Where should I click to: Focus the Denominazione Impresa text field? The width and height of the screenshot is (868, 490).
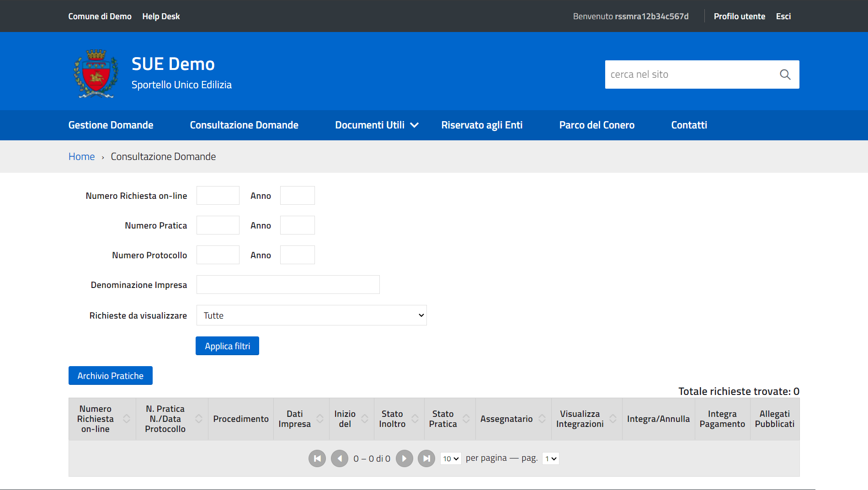(x=288, y=285)
